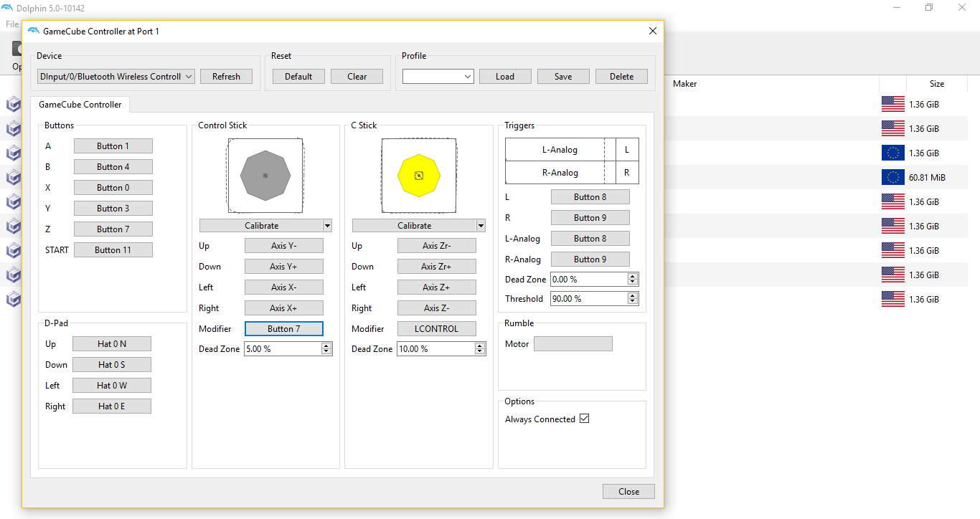Viewport: 980px width, 519px height.
Task: Click the Triggers Threshold field
Action: (x=588, y=298)
